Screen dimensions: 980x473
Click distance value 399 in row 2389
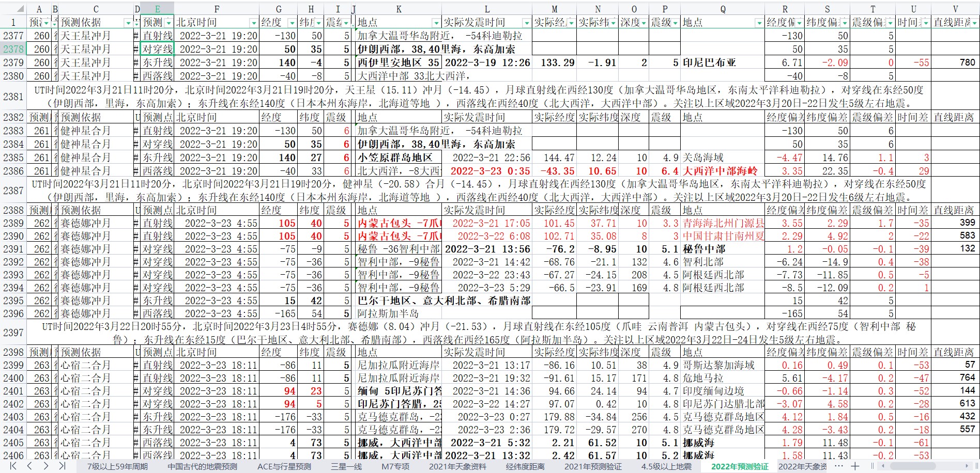click(955, 223)
